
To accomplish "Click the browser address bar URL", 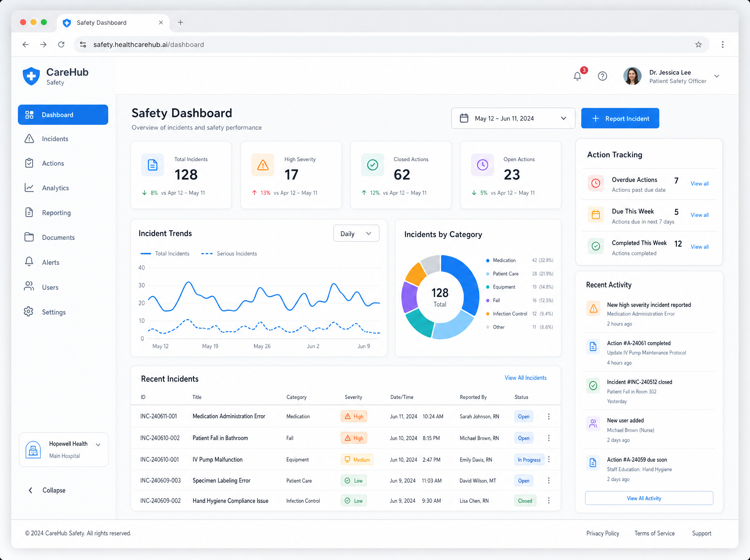I will tap(148, 44).
